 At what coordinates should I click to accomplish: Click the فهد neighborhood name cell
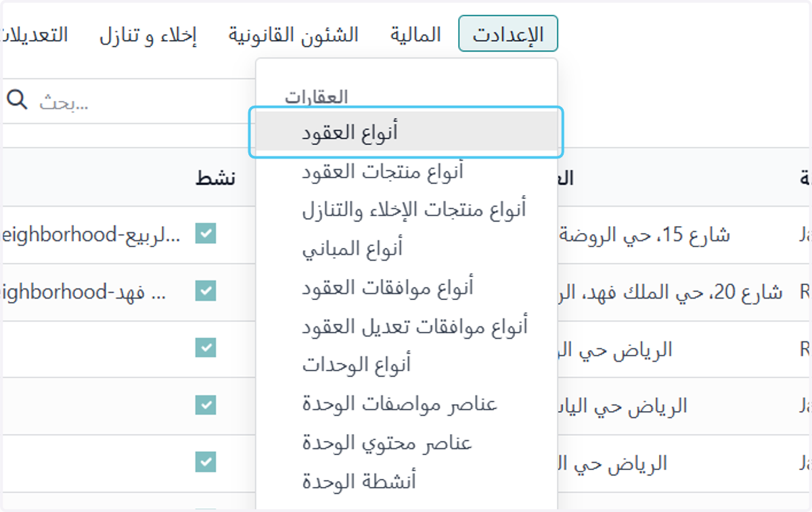point(84,292)
